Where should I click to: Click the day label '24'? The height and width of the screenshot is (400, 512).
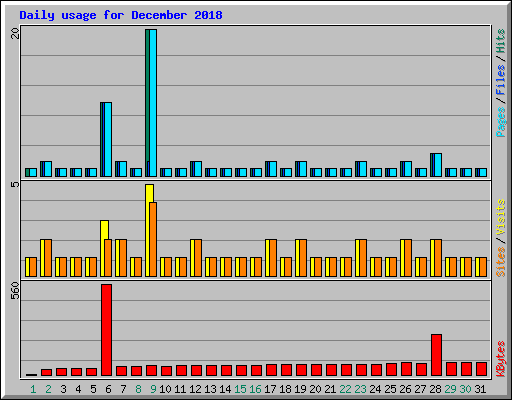[x=375, y=389]
